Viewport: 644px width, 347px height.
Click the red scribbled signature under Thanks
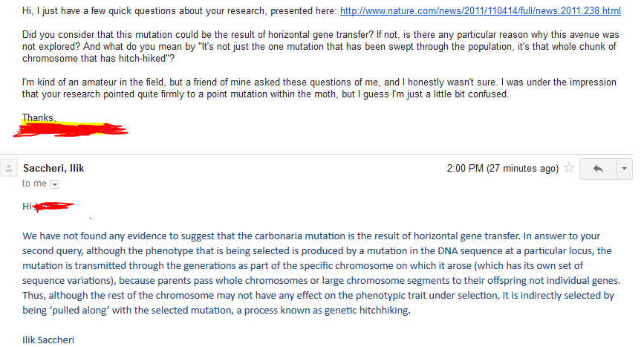pyautogui.click(x=71, y=130)
